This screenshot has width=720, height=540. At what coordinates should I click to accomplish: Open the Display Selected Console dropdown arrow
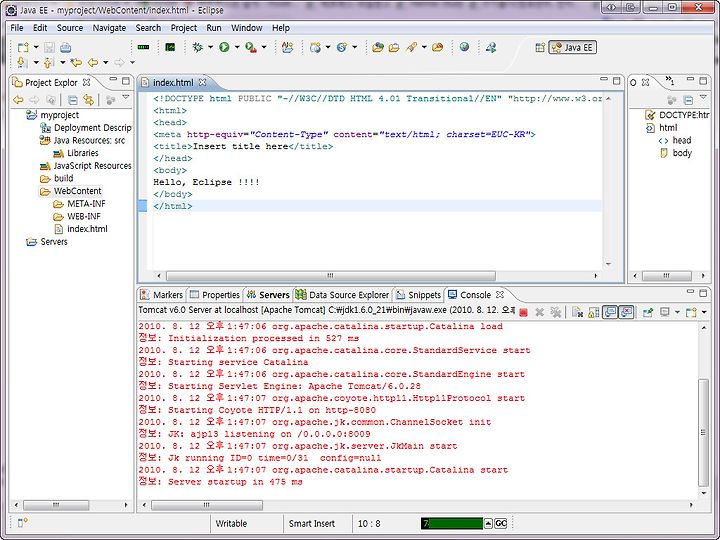coord(677,313)
